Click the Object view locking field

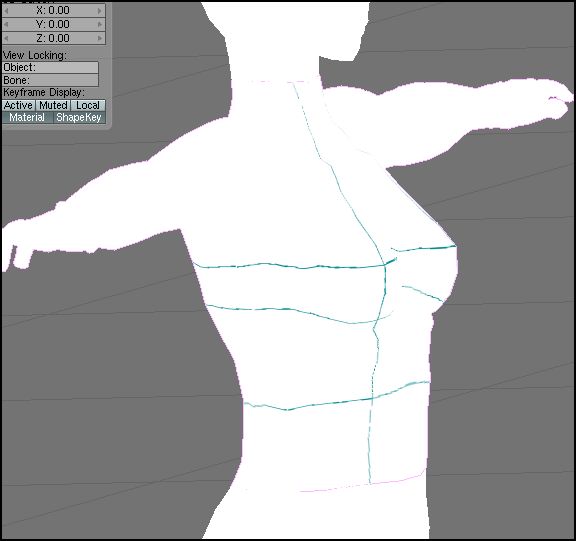[50, 68]
